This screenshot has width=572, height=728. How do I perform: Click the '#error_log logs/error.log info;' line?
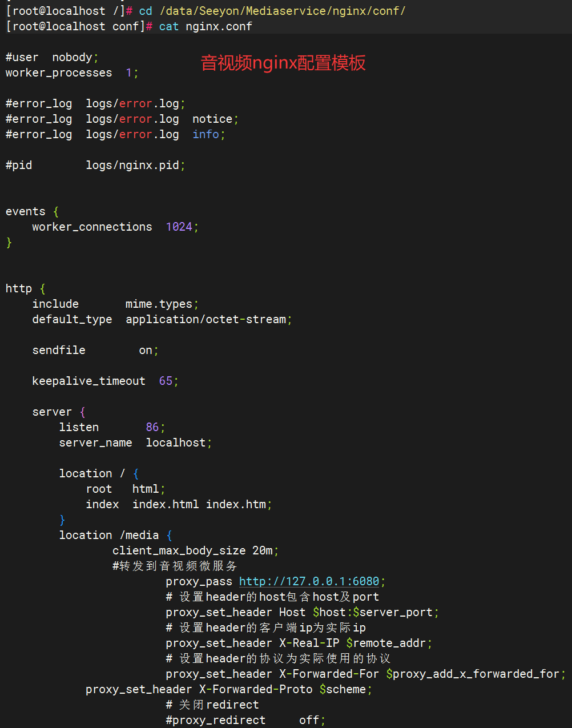115,134
